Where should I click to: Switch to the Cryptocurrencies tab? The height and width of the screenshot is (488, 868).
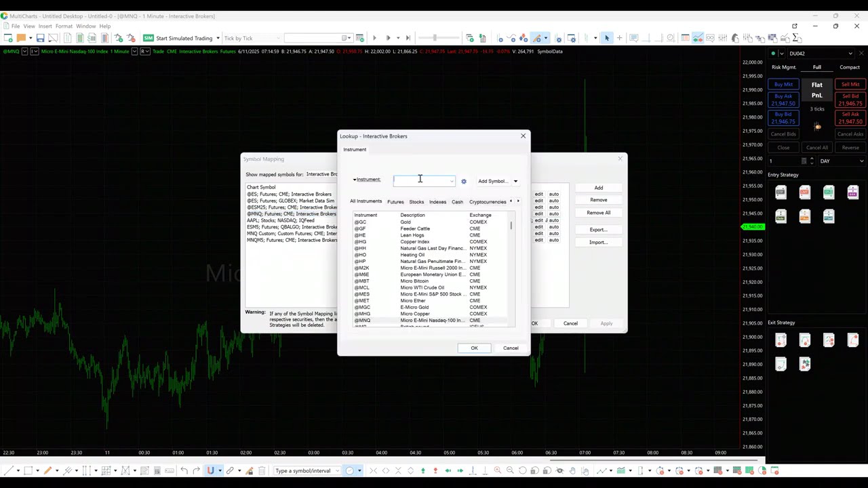pyautogui.click(x=488, y=201)
